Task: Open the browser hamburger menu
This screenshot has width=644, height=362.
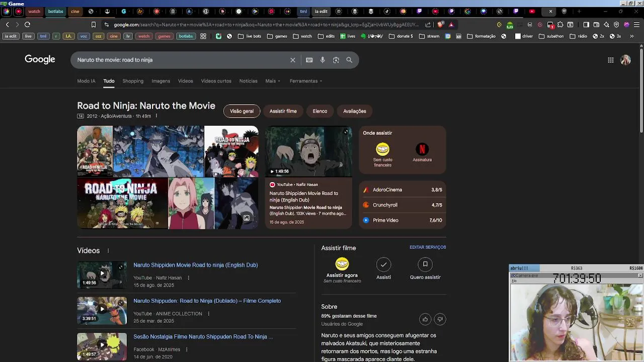Action: 636,24
